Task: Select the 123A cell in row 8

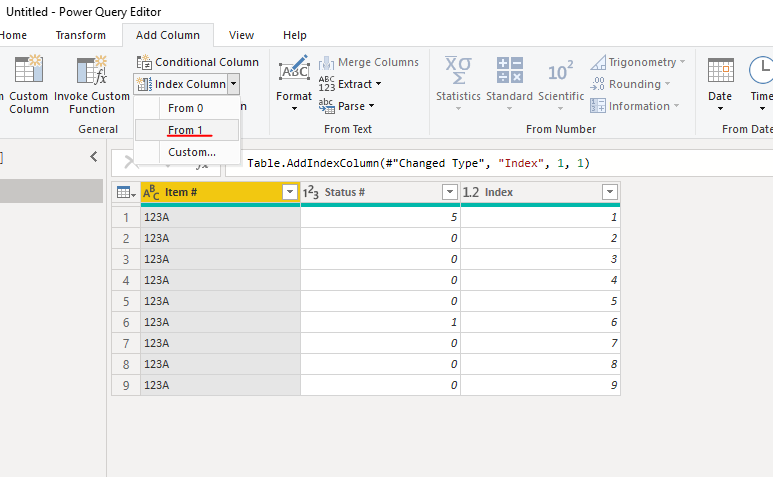Action: coord(220,364)
